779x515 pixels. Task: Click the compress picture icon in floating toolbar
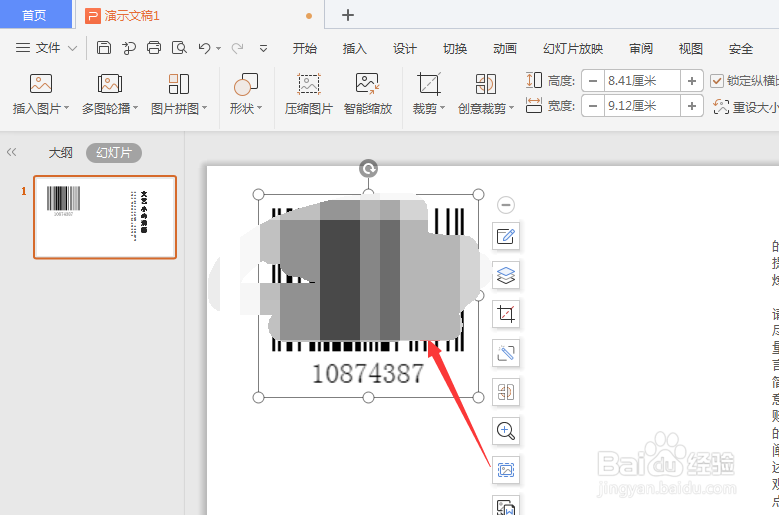pos(506,470)
